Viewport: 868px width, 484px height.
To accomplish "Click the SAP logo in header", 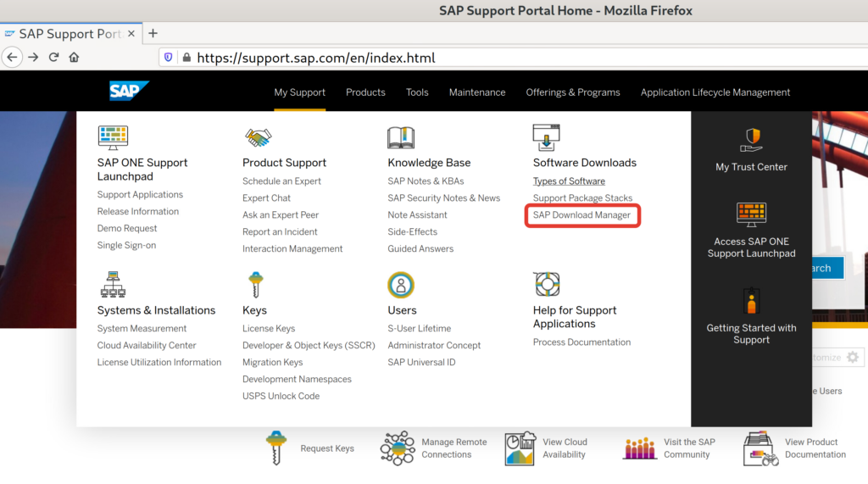I will (129, 92).
